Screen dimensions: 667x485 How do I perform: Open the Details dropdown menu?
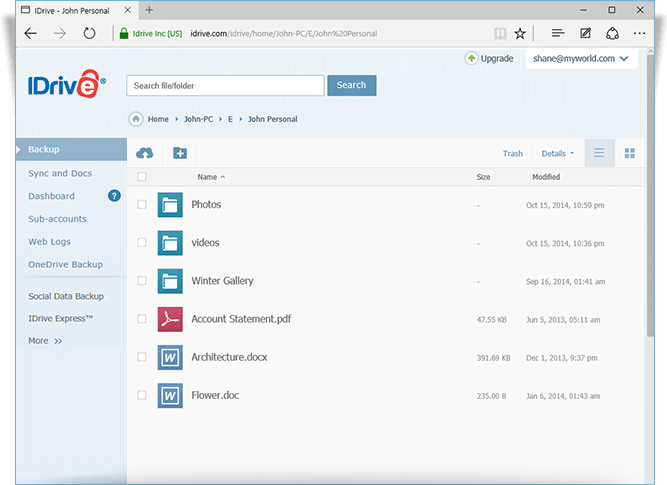pyautogui.click(x=557, y=153)
